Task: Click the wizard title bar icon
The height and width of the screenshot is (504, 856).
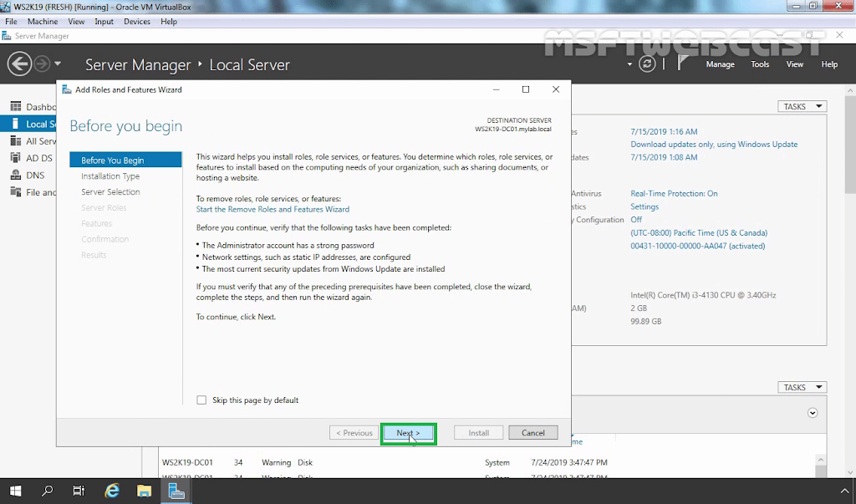Action: (67, 89)
